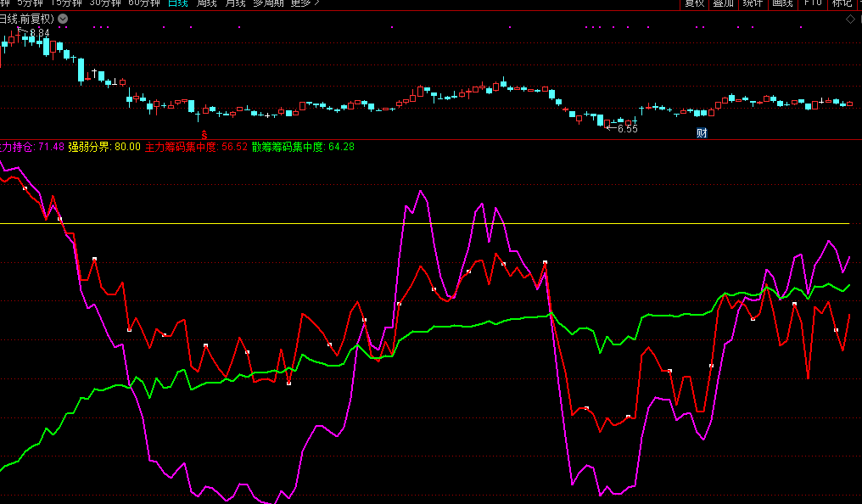Activate the 画线 drawing tool
Image resolution: width=862 pixels, height=504 pixels.
pos(781,3)
